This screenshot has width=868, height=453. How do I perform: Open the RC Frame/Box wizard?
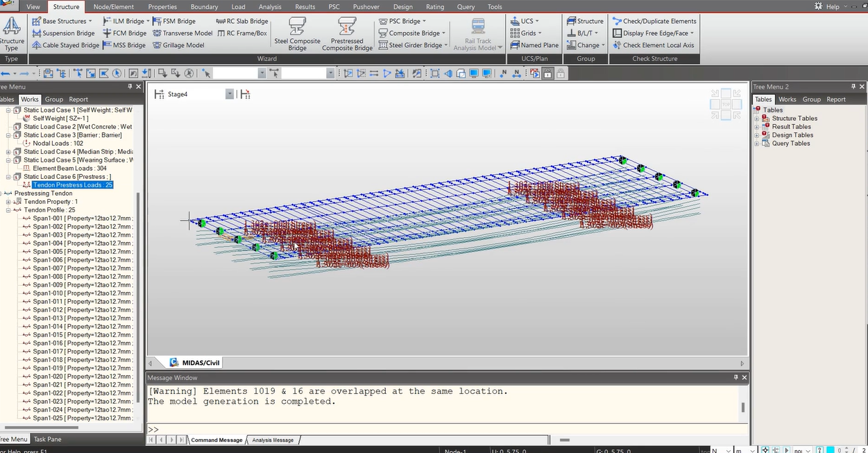pos(241,33)
